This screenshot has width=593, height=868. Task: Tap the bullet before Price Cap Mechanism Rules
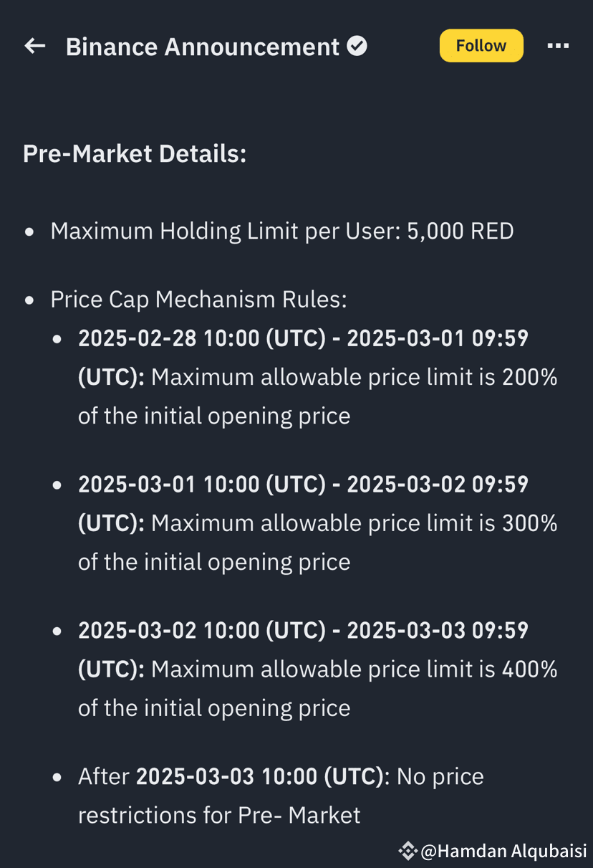tap(29, 301)
